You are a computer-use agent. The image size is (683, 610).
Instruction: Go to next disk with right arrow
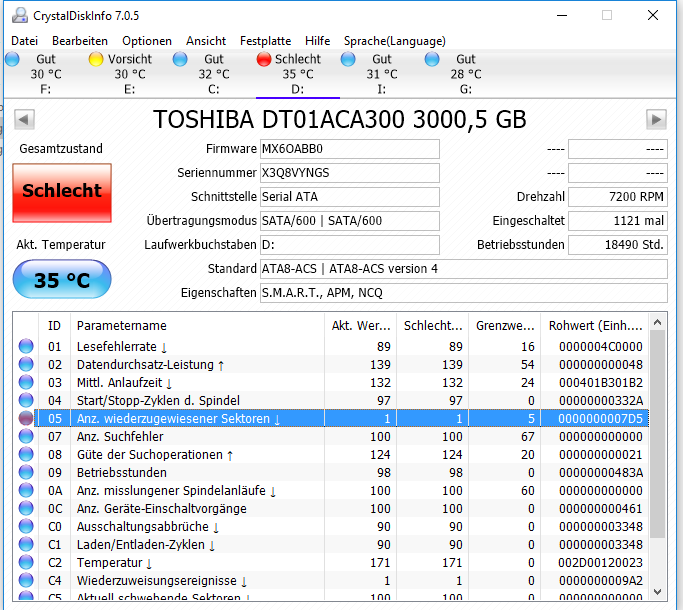(656, 119)
